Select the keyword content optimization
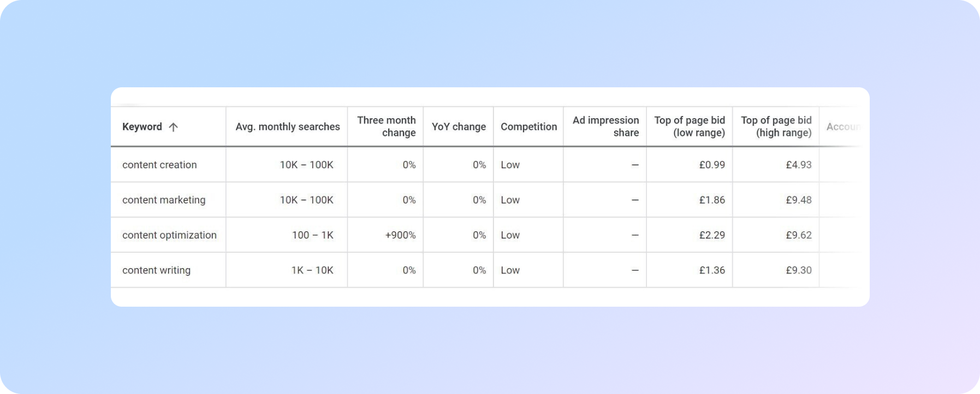 point(169,235)
